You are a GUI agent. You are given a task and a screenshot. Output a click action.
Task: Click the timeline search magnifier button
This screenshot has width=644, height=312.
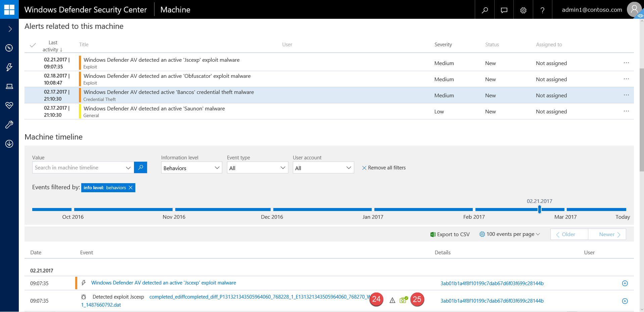tap(140, 167)
